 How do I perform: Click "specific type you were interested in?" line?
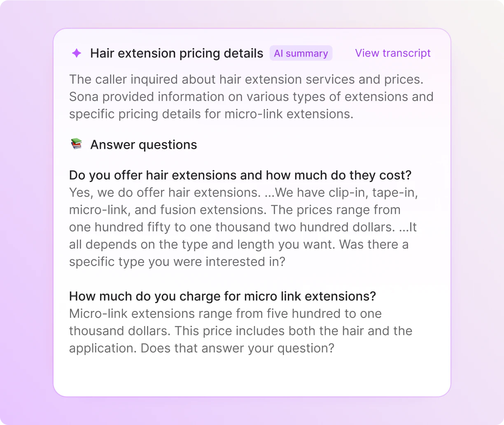coord(177,262)
